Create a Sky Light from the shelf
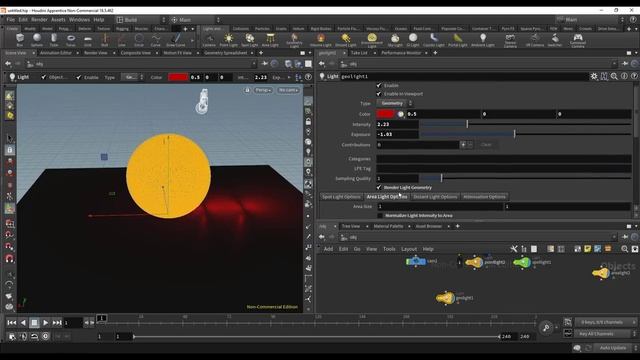The image size is (640, 360). point(395,40)
